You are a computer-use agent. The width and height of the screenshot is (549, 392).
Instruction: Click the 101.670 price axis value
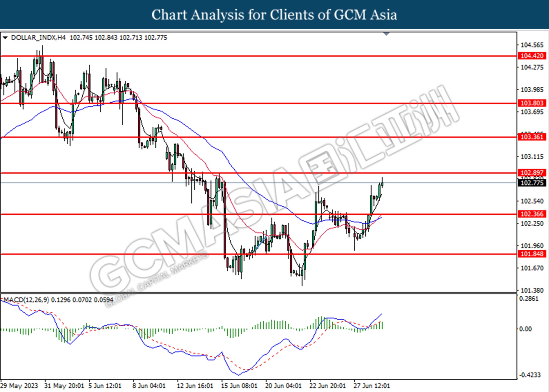(x=532, y=268)
